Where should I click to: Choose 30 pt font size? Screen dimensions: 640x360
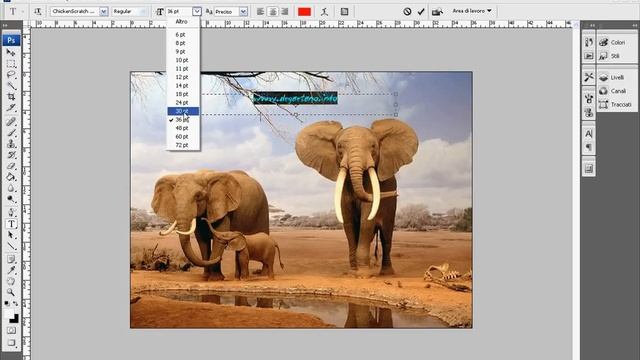[x=183, y=111]
